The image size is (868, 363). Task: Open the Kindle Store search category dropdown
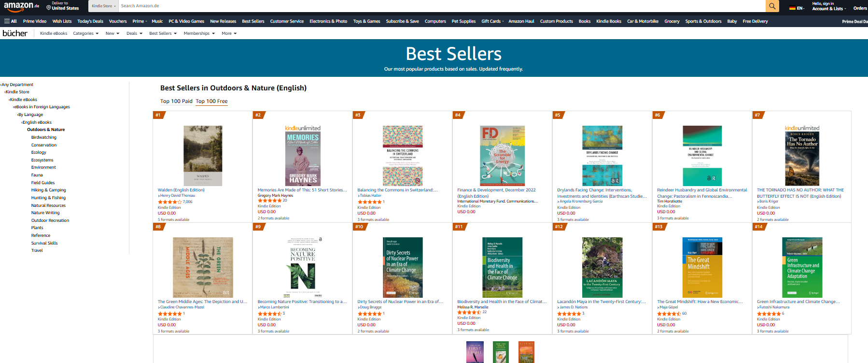[x=104, y=6]
